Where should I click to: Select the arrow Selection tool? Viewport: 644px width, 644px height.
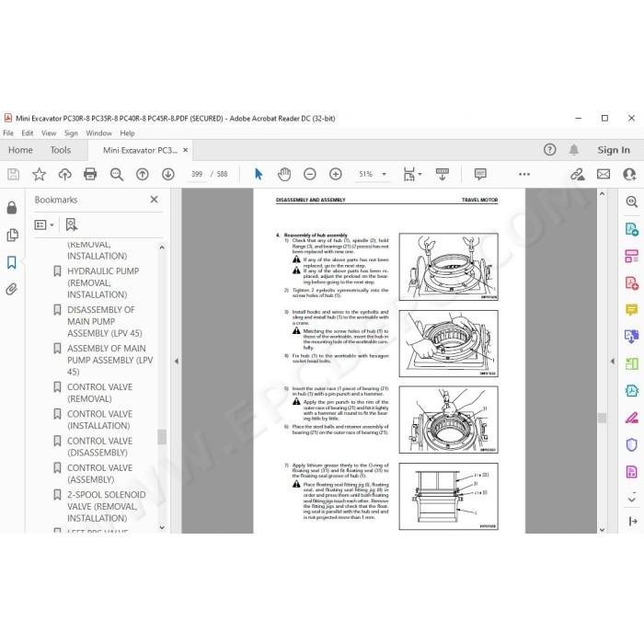[x=259, y=174]
